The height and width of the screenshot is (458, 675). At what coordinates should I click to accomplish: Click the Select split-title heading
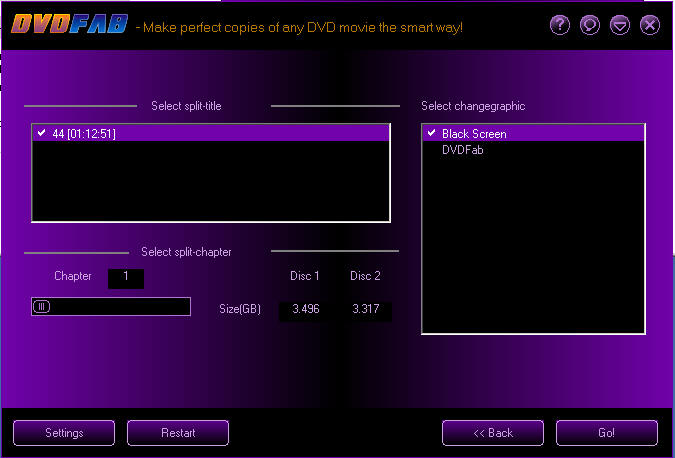tap(186, 106)
